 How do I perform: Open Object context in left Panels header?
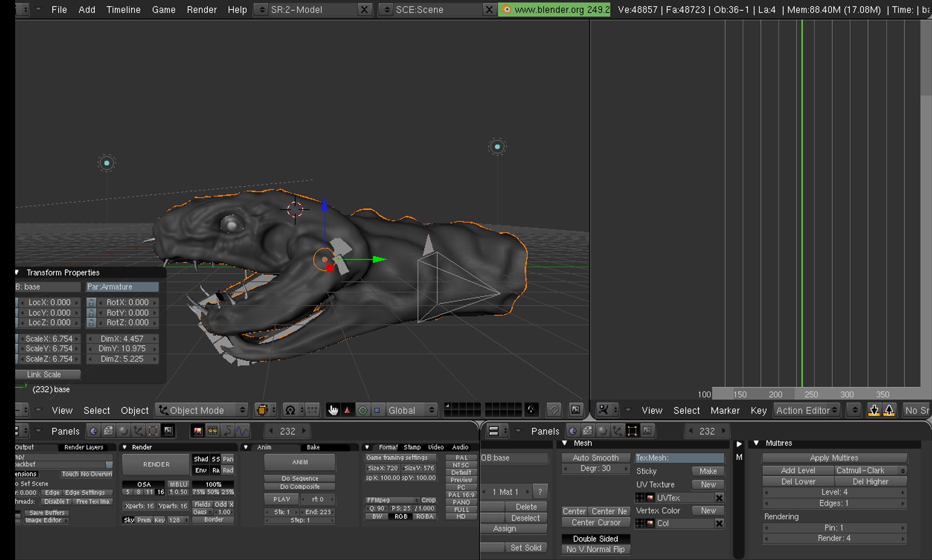[x=138, y=431]
